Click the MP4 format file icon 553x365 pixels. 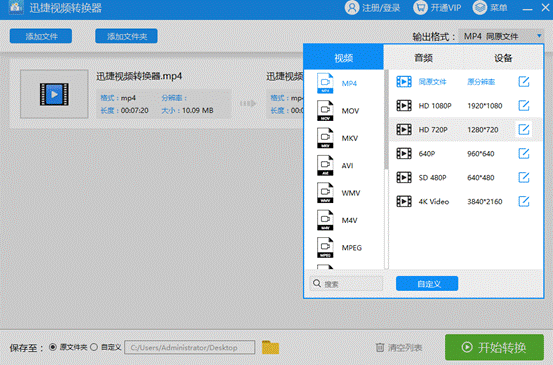click(x=325, y=83)
